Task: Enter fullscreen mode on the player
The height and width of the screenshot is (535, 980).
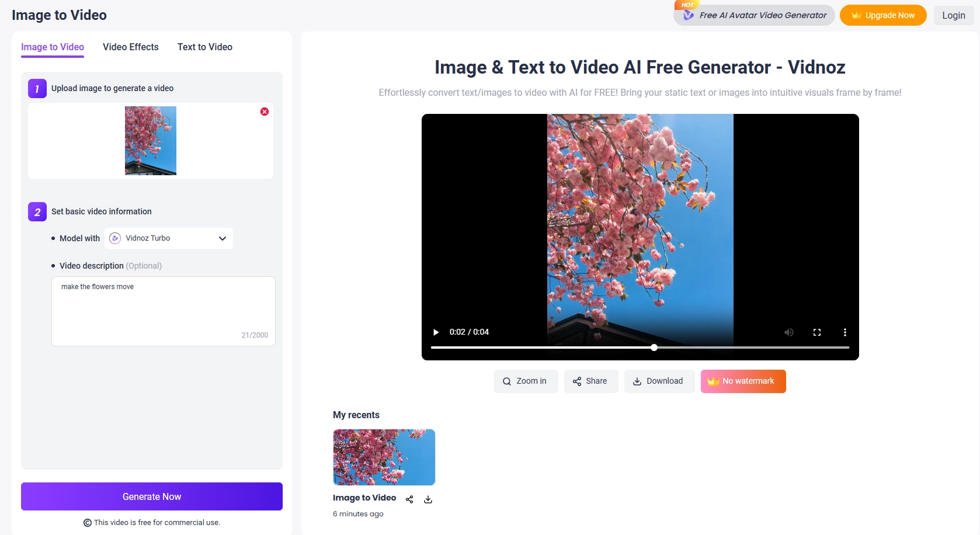Action: [817, 332]
